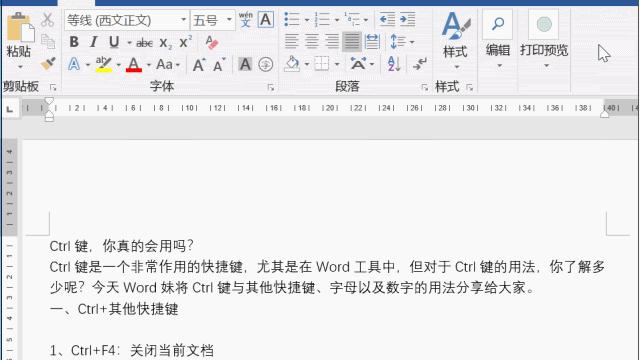Click the Shading paint bucket icon

pyautogui.click(x=292, y=64)
